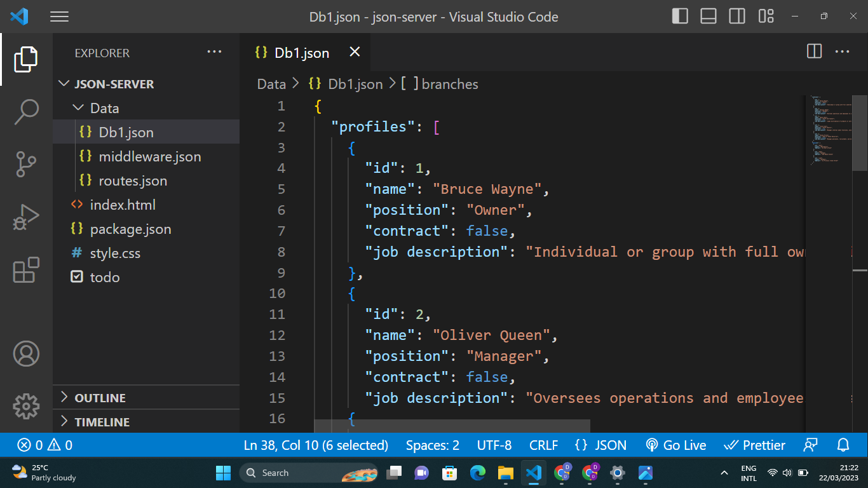868x488 pixels.
Task: Split the editor to the right
Action: click(x=814, y=51)
